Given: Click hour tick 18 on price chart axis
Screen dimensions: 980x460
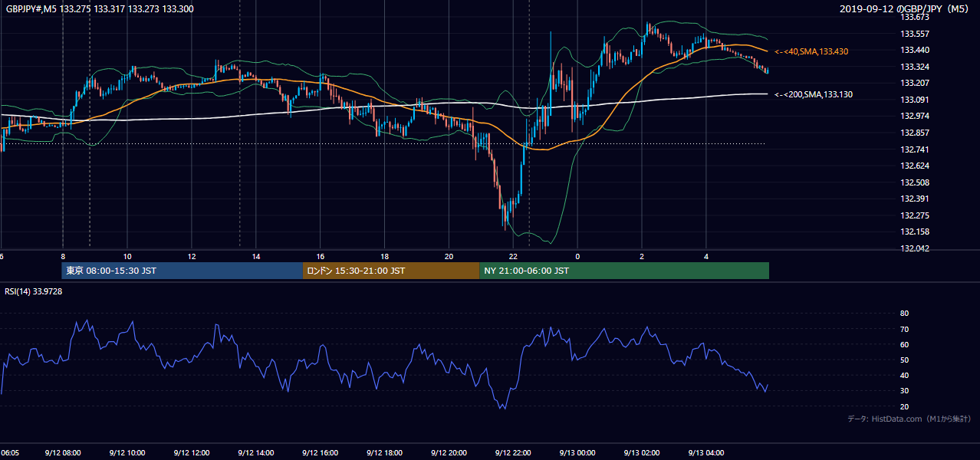Looking at the screenshot, I should [x=385, y=257].
